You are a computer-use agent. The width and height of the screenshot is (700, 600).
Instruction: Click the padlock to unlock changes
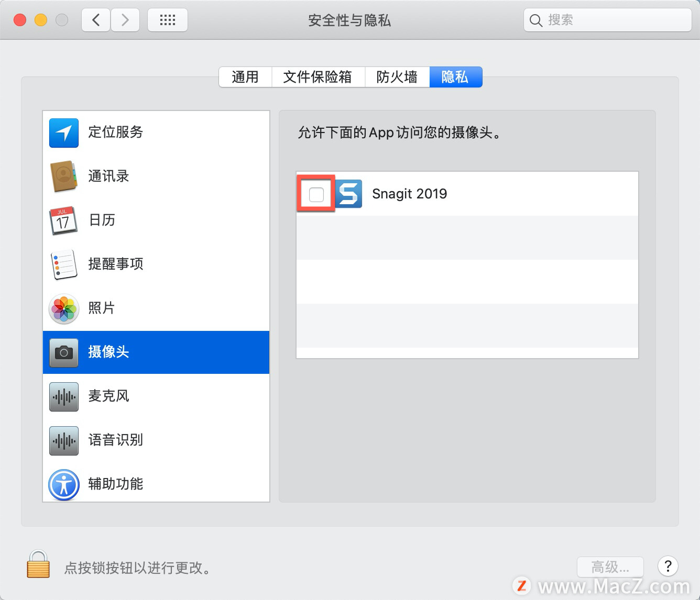click(38, 564)
